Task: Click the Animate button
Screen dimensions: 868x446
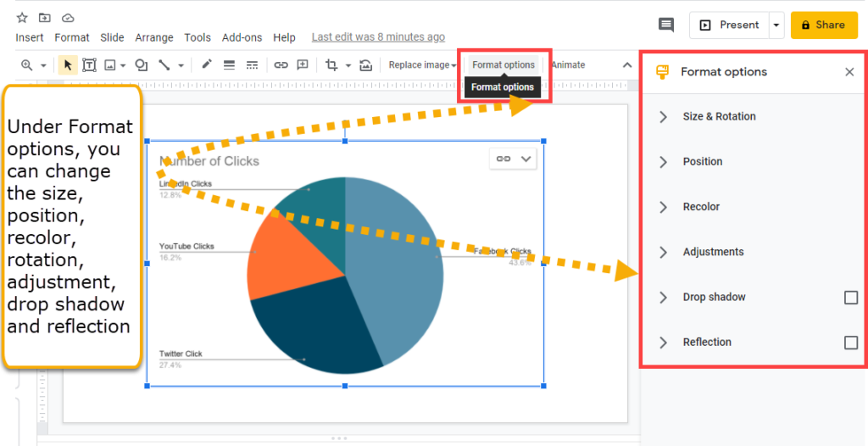Action: coord(568,64)
